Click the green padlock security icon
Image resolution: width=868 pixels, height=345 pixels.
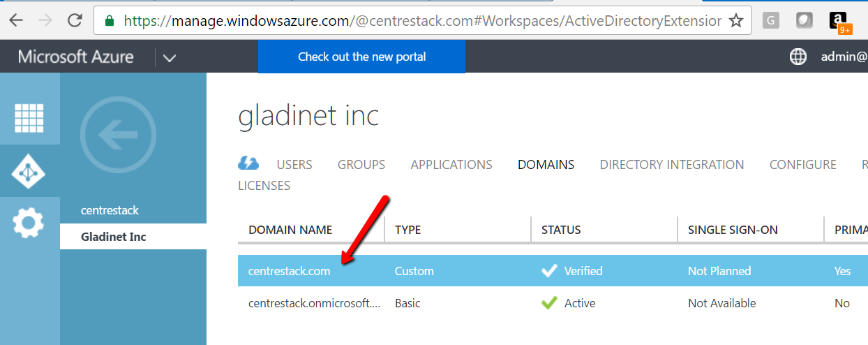110,21
